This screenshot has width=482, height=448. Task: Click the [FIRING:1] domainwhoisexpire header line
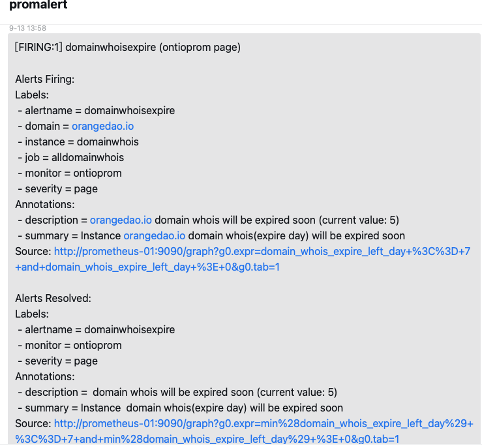(128, 48)
